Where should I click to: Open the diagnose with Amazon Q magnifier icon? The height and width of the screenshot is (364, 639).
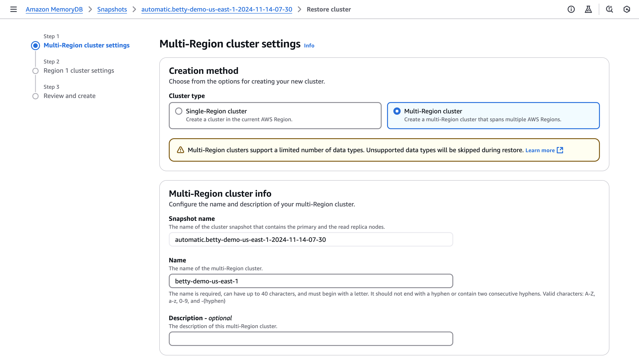click(609, 9)
